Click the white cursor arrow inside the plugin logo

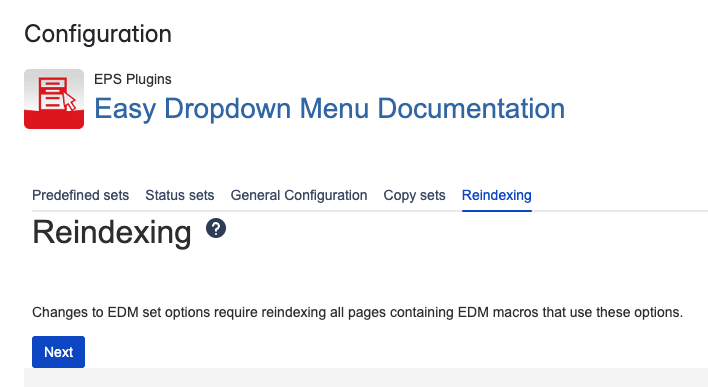pyautogui.click(x=69, y=102)
